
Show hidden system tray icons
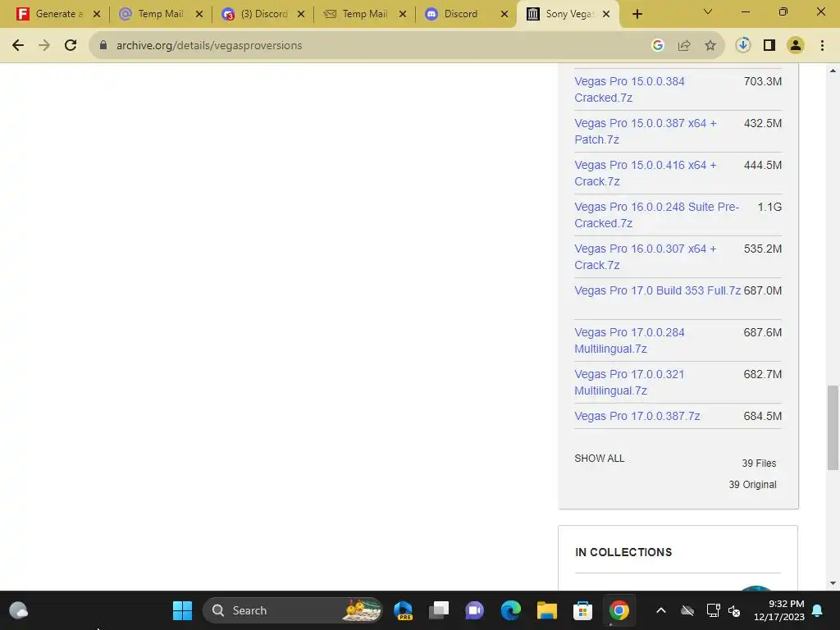coord(661,610)
